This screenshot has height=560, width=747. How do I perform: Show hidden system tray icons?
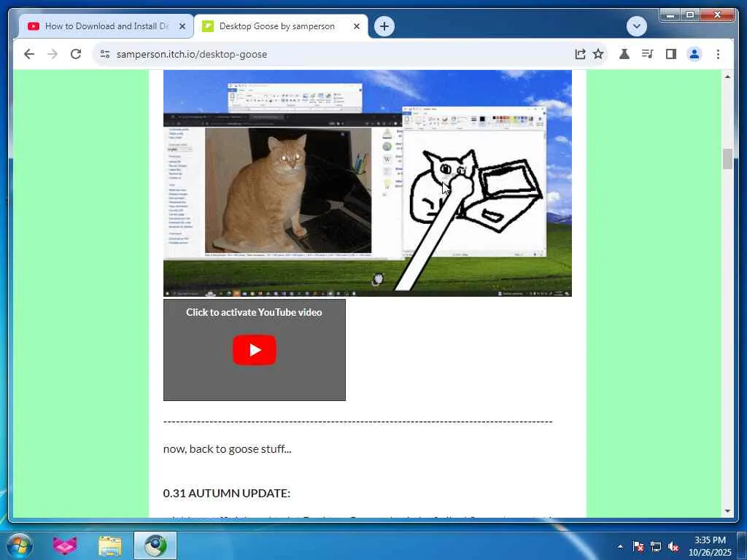pyautogui.click(x=620, y=546)
